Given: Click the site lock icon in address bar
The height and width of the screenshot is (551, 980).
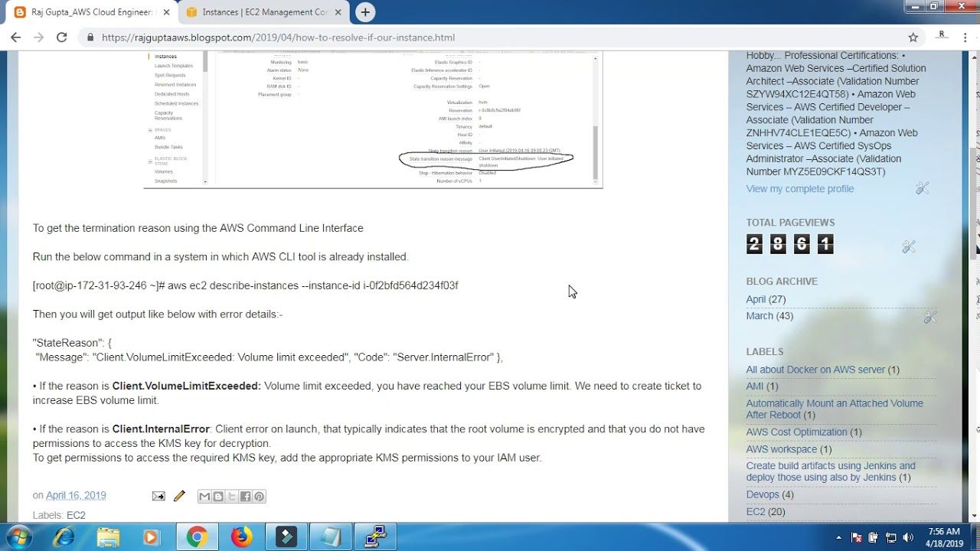Looking at the screenshot, I should coord(90,37).
